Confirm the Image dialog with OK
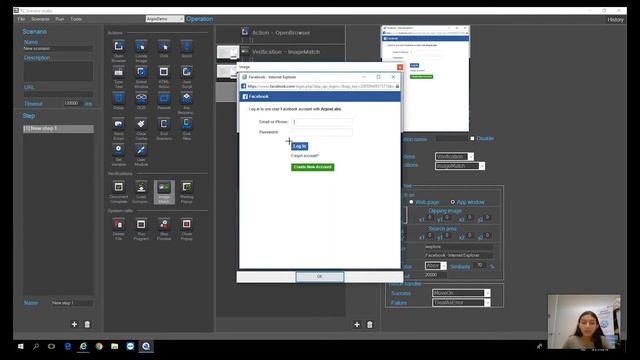Image resolution: width=640 pixels, height=360 pixels. coord(320,277)
